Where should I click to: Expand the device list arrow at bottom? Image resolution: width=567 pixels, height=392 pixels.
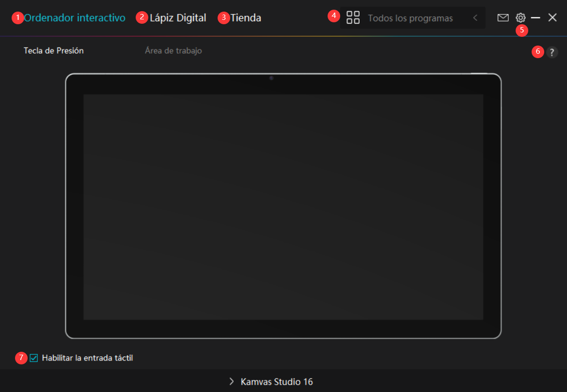click(232, 382)
